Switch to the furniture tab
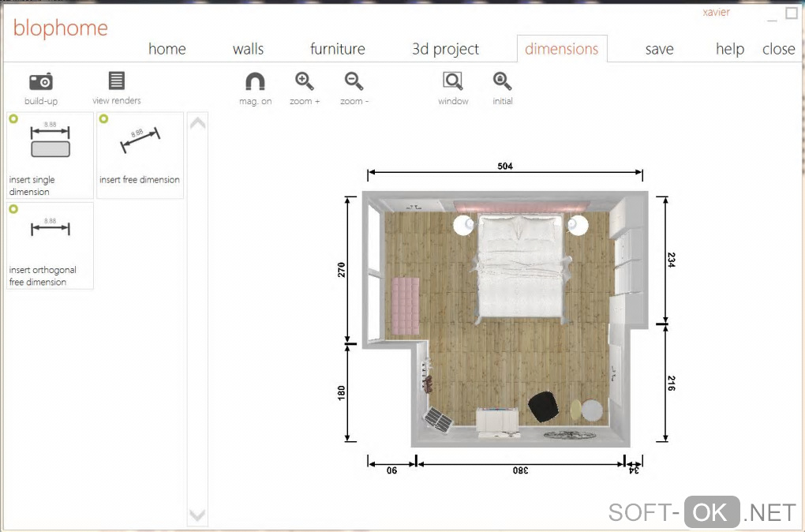The image size is (805, 532). [x=337, y=49]
